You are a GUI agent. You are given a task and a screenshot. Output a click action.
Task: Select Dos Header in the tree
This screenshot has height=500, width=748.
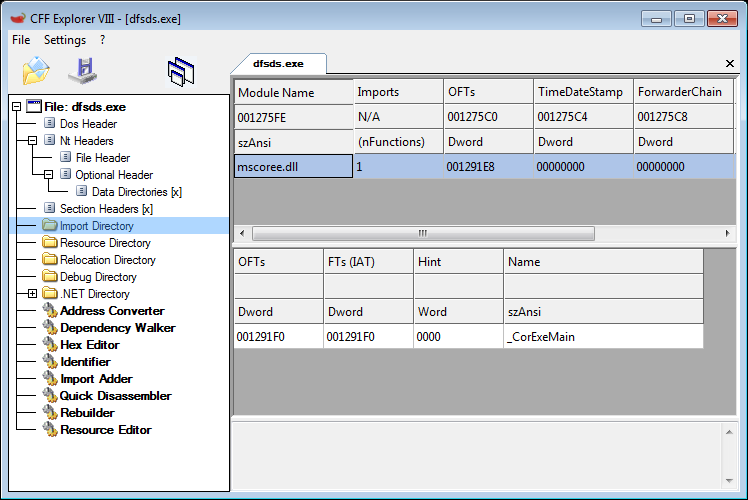(x=88, y=124)
